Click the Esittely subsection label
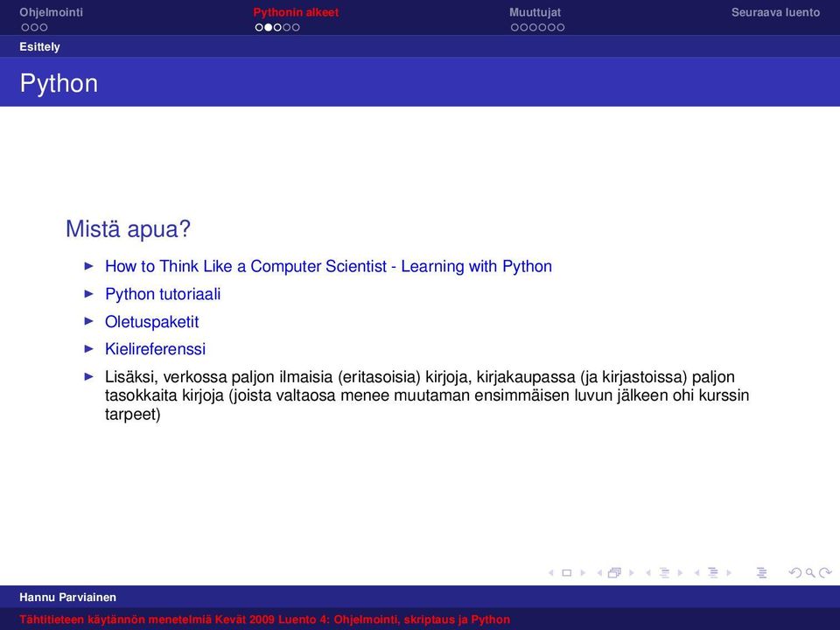The image size is (840, 630). click(39, 46)
